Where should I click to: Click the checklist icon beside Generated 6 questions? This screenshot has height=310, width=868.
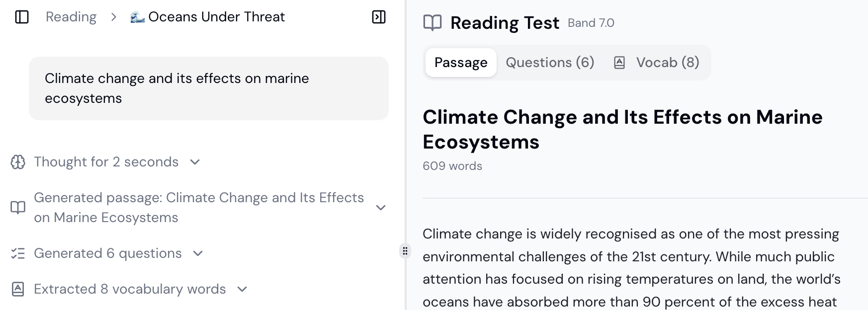(18, 253)
